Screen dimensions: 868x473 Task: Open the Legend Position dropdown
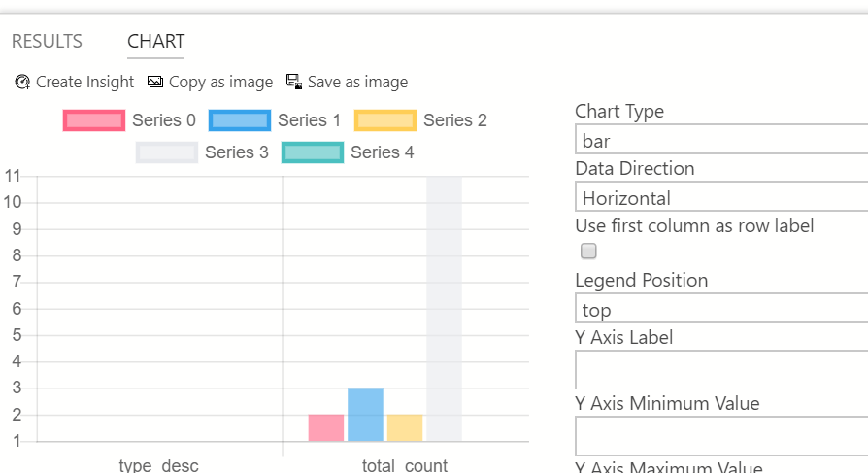(720, 310)
